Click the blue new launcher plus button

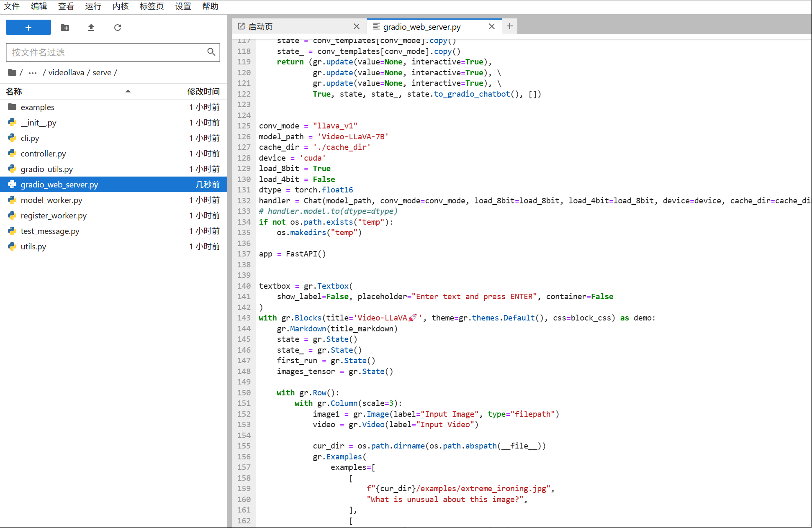pos(28,28)
